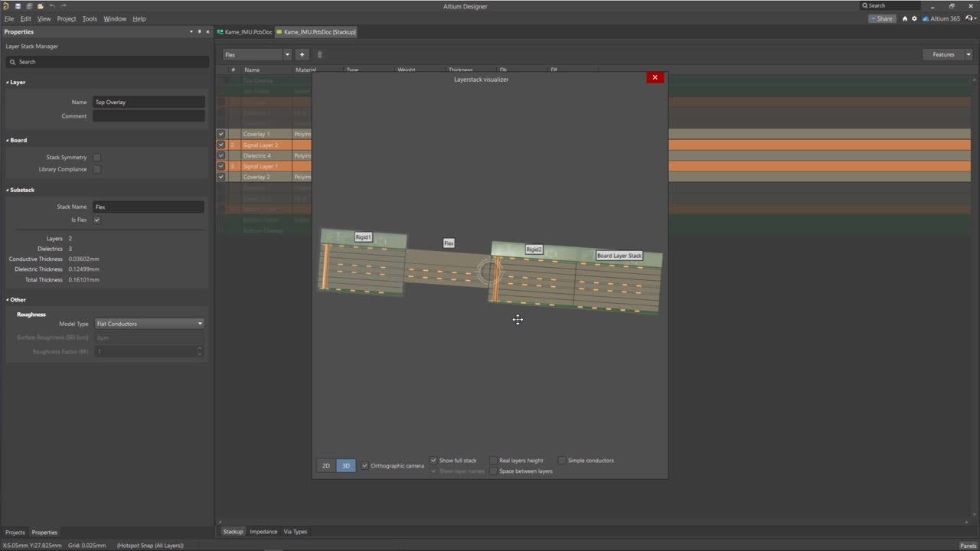980x551 pixels.
Task: Click the Share button
Action: (x=882, y=18)
